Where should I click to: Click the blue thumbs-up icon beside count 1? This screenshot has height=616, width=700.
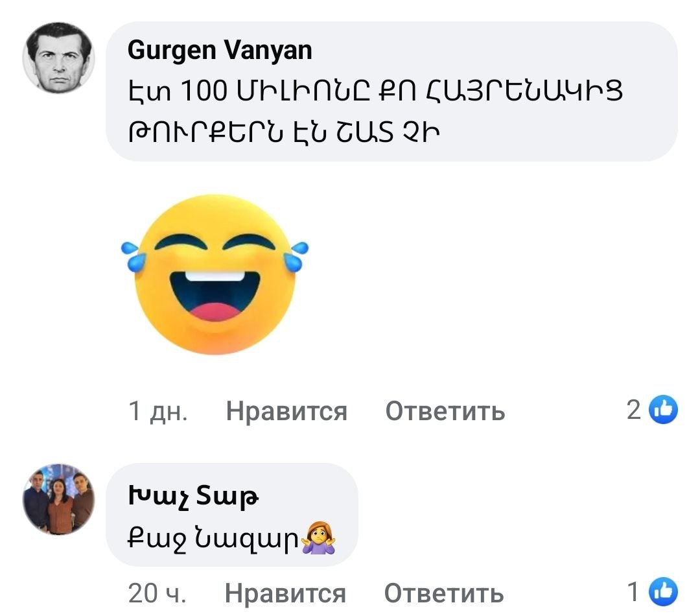tap(663, 592)
